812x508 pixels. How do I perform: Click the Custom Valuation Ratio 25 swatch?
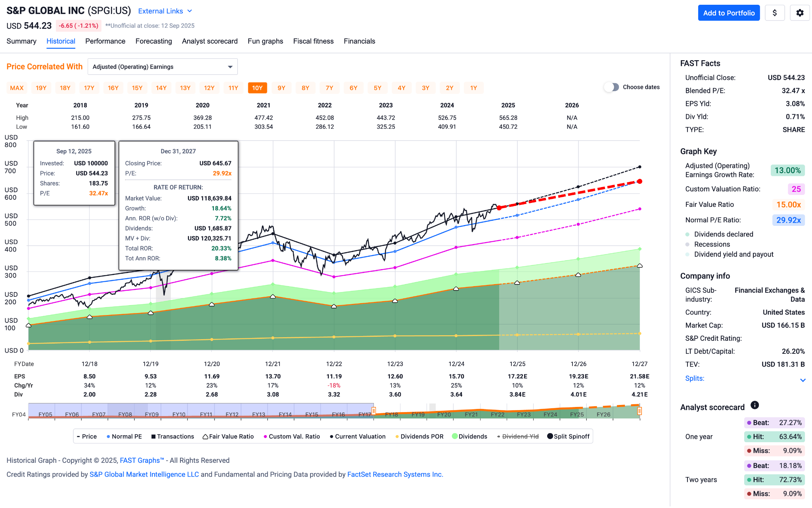(x=796, y=189)
